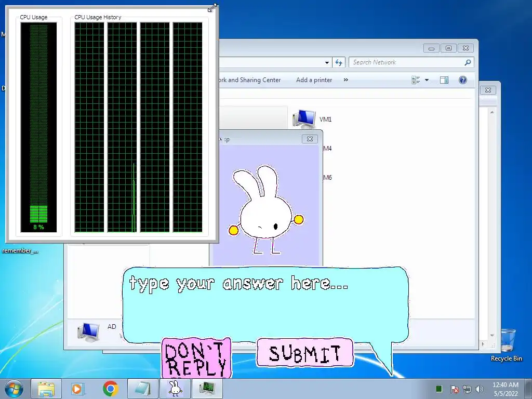Click the clock showing 12:40 AM

(x=505, y=389)
